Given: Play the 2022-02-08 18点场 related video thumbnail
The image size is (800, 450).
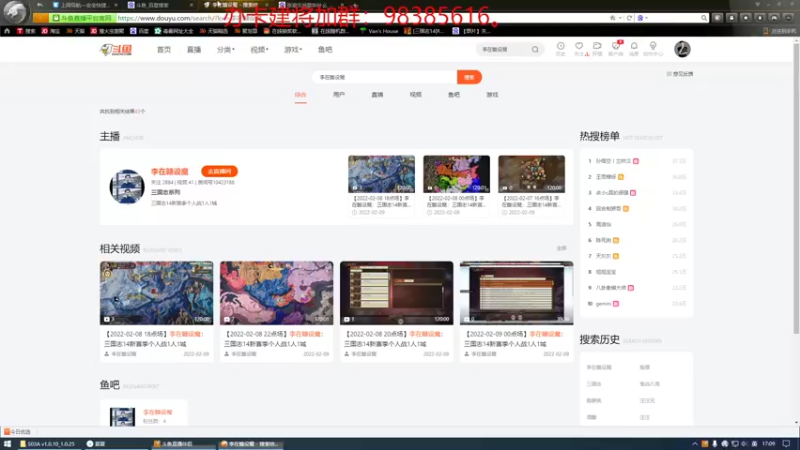Looking at the screenshot, I should (x=157, y=293).
